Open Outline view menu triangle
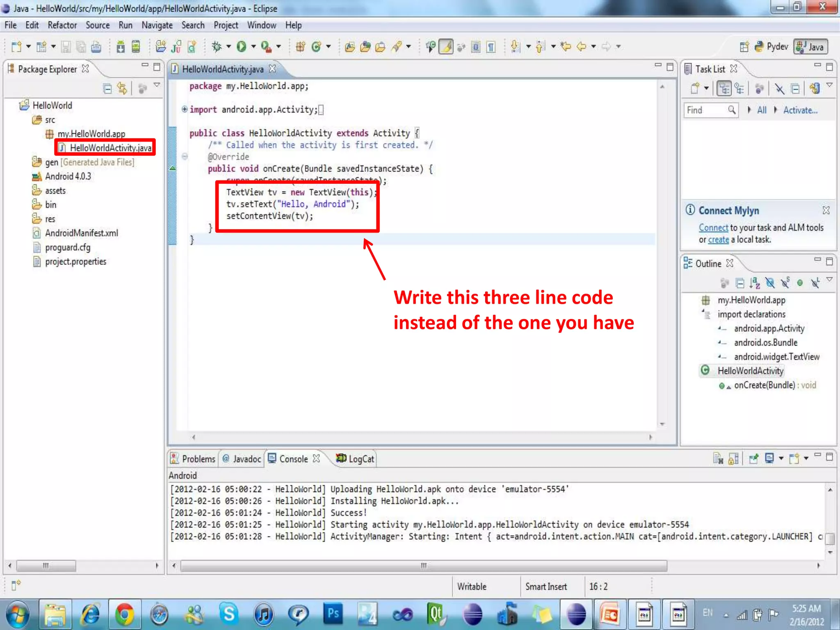Image resolution: width=840 pixels, height=630 pixels. tap(829, 279)
